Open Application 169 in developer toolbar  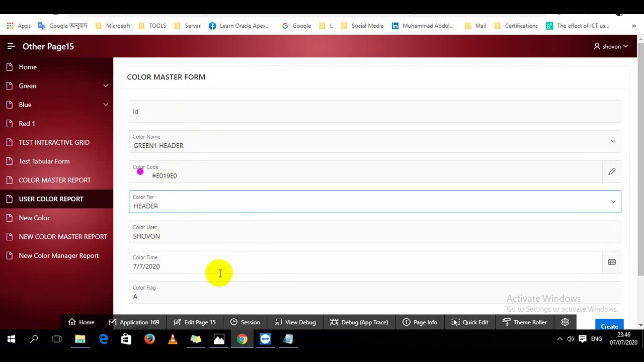coord(134,322)
